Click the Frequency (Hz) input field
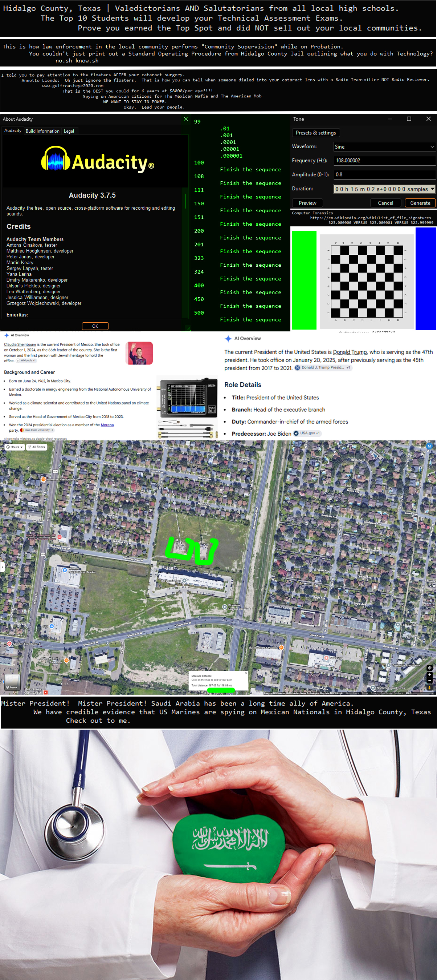The height and width of the screenshot is (980, 437). pyautogui.click(x=384, y=161)
